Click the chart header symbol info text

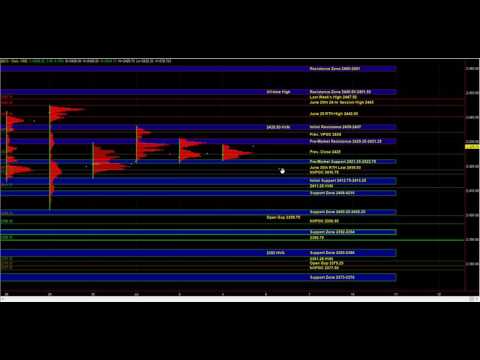pyautogui.click(x=86, y=61)
